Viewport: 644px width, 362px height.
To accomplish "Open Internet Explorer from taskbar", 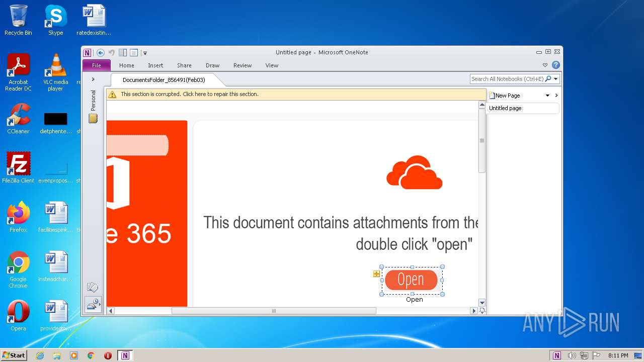I will [40, 355].
